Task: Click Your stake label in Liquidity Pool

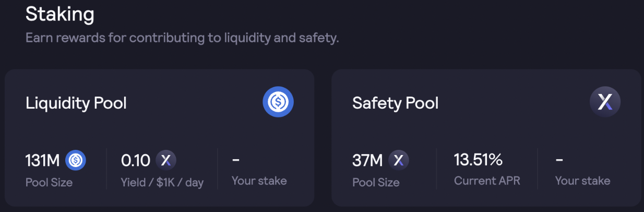Action: (259, 181)
